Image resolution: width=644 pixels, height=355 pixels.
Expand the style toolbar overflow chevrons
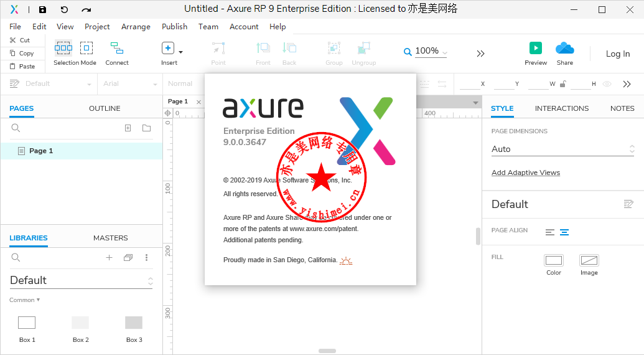pos(627,84)
